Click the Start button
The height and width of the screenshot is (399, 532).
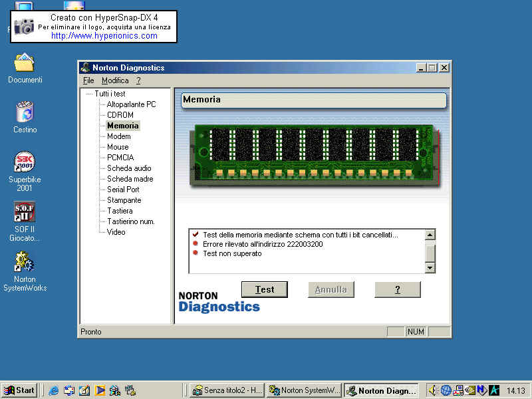click(20, 390)
